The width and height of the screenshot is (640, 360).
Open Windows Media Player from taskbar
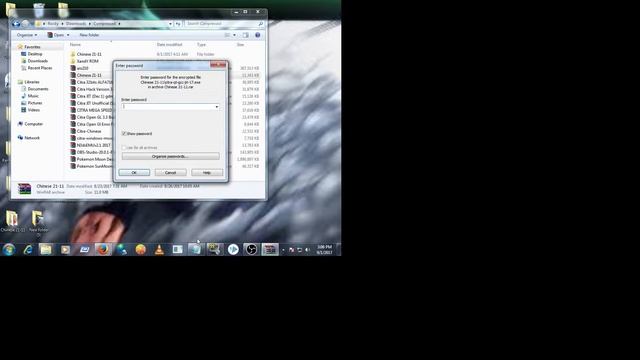tap(65, 249)
